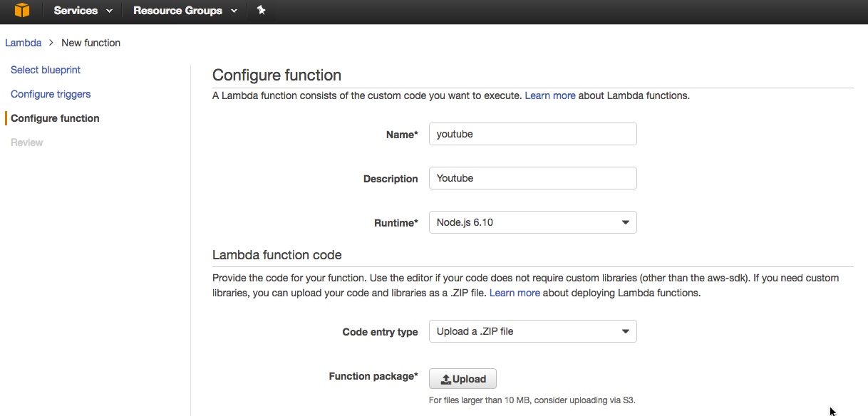The width and height of the screenshot is (868, 416).
Task: Select the Configure function step
Action: click(55, 118)
